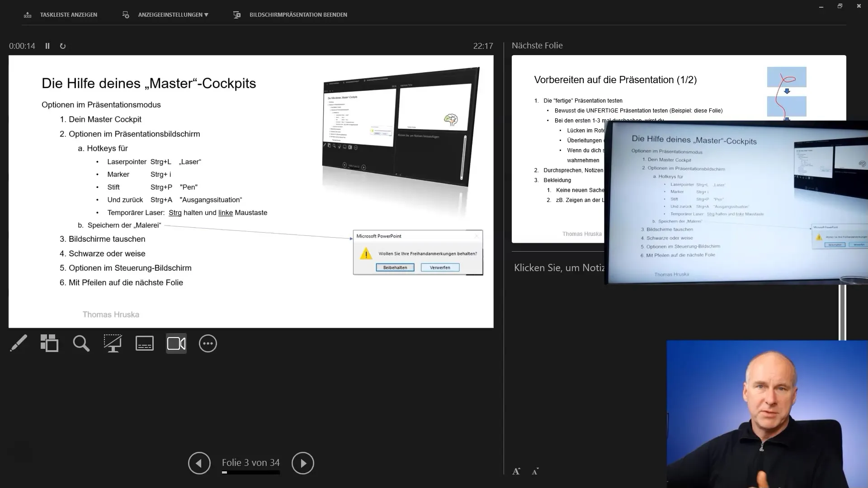
Task: Click the 'Folie 3 von 34' indicator
Action: [251, 463]
